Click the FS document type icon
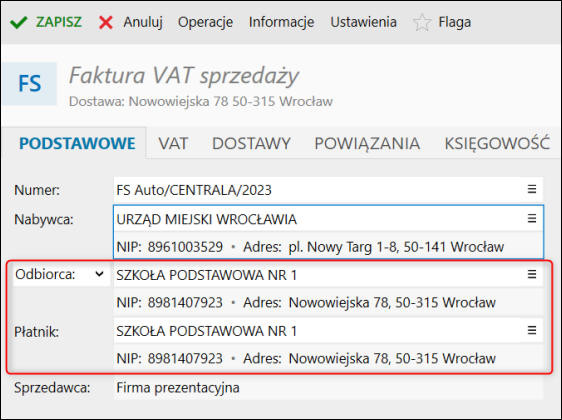Screen dimensions: 562x420 [30, 83]
